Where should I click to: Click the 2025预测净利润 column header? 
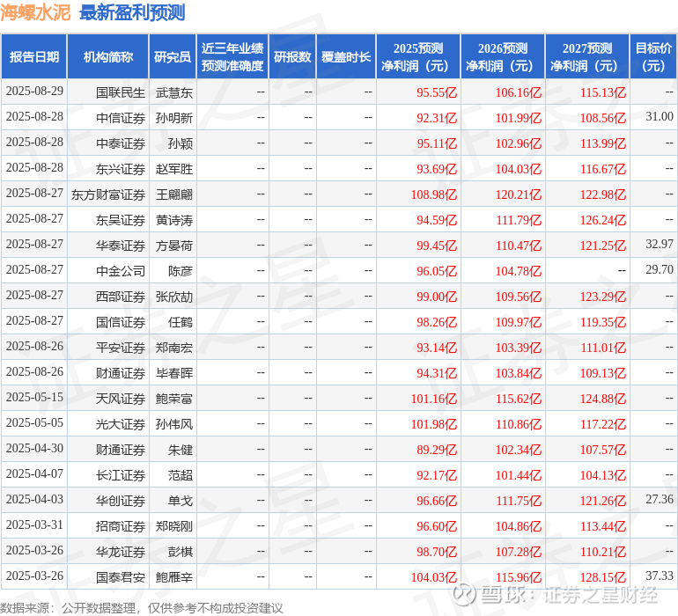click(418, 56)
